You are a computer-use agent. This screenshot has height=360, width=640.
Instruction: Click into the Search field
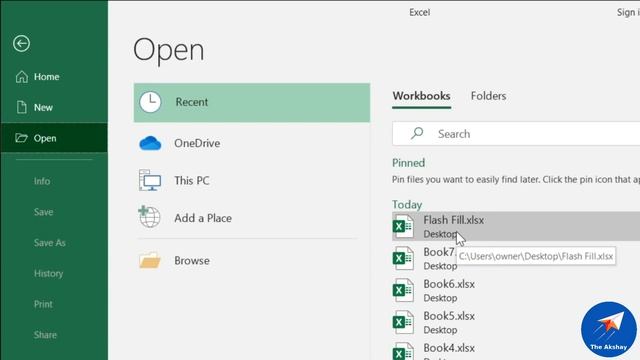pos(516,133)
